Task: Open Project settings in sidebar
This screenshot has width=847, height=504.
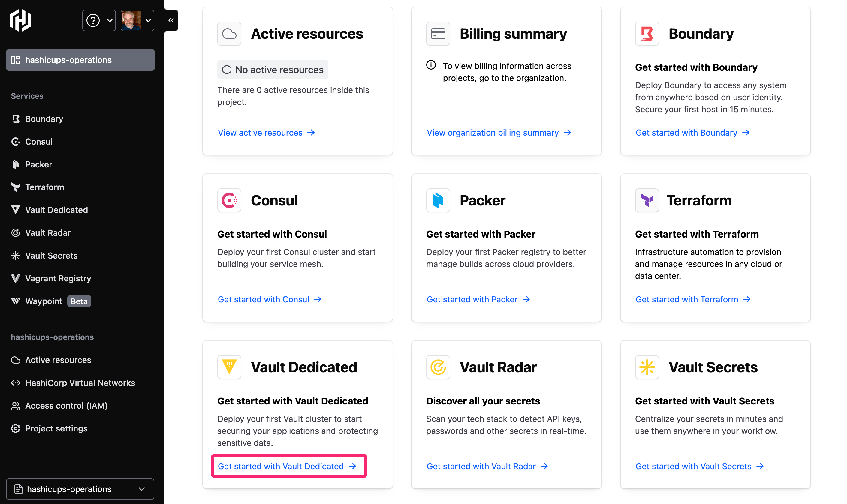Action: click(x=56, y=428)
